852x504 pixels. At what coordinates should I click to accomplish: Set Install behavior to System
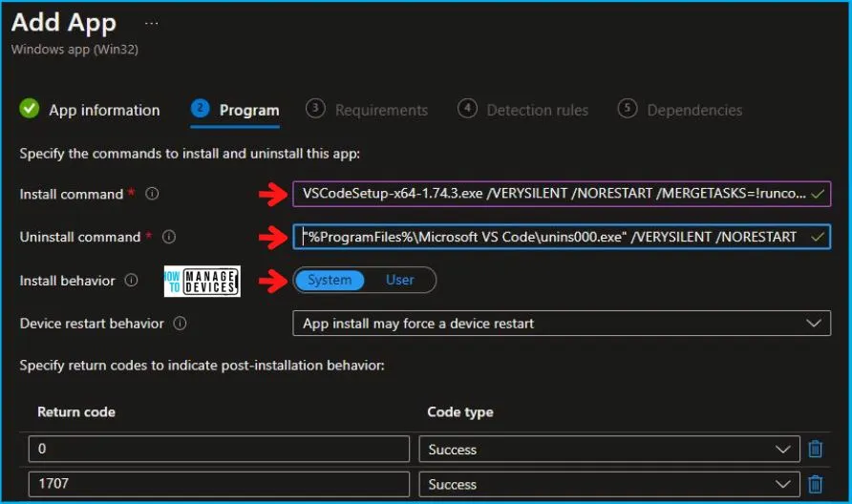pyautogui.click(x=330, y=281)
